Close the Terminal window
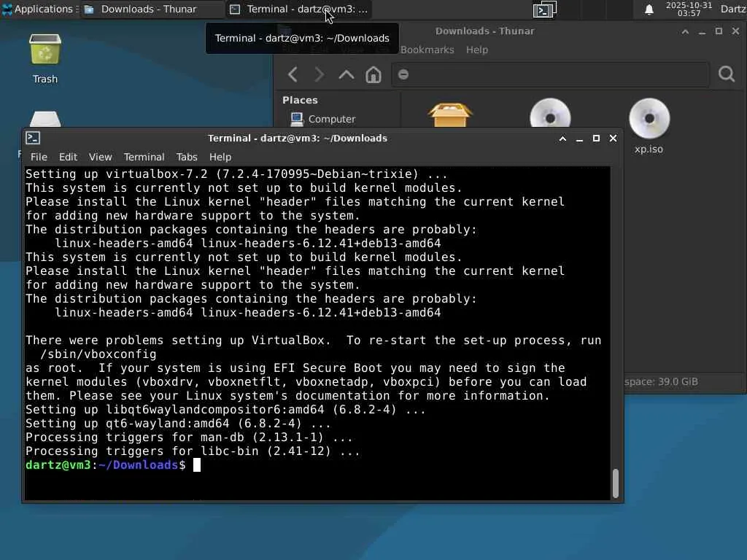 tap(613, 138)
